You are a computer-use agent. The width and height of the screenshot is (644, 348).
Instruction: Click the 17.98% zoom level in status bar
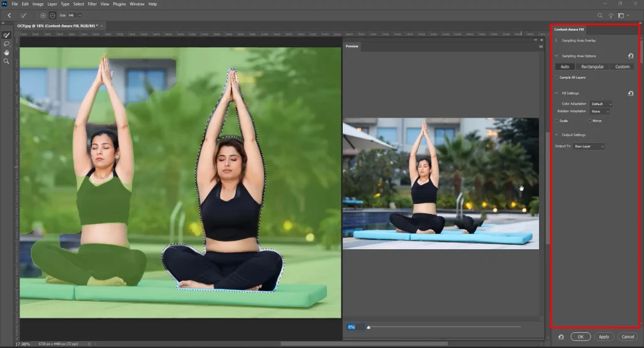(x=23, y=344)
